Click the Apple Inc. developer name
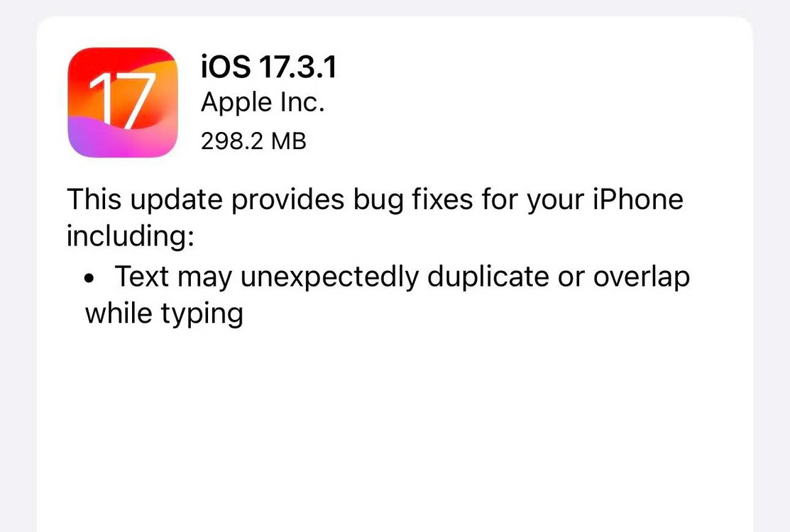 pos(263,103)
